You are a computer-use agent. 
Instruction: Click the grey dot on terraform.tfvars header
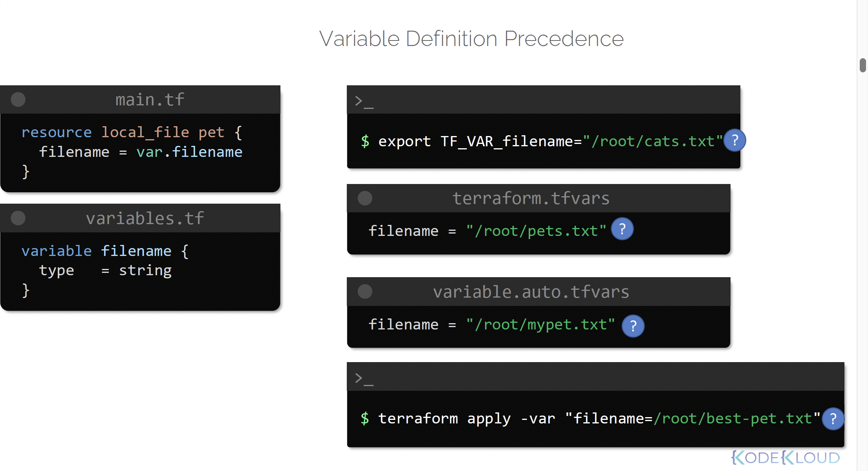(x=365, y=198)
